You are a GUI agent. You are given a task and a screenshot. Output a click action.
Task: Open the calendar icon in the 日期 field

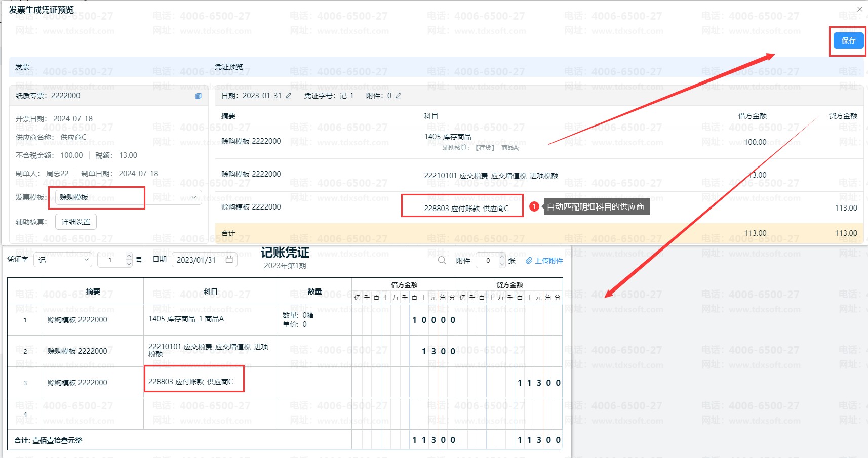tap(229, 260)
